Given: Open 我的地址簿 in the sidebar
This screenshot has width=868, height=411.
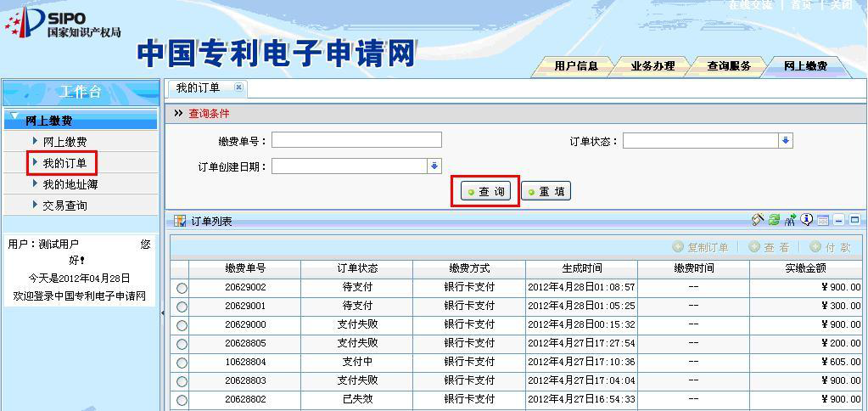Looking at the screenshot, I should coord(70,184).
